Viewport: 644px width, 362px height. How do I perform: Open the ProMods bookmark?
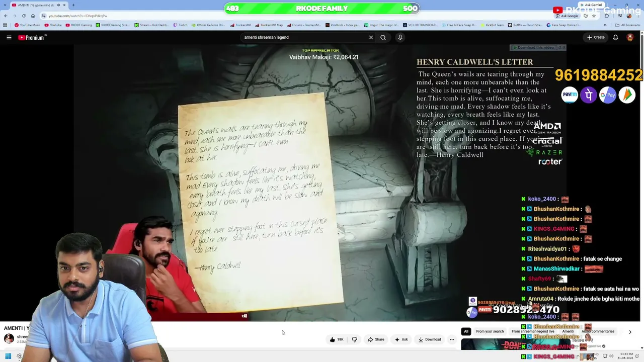click(x=342, y=25)
